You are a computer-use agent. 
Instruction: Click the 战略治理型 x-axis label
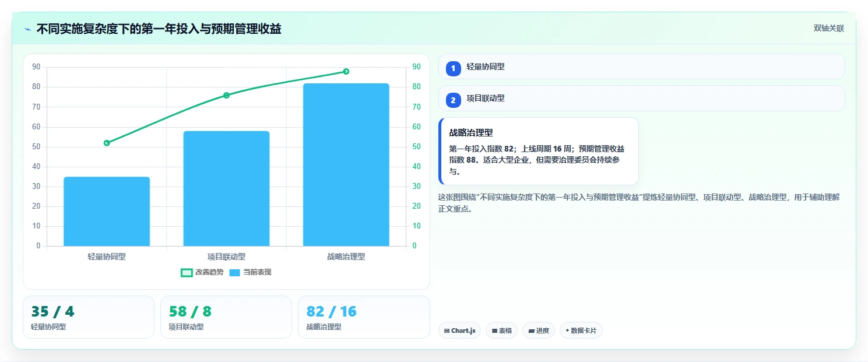click(346, 256)
